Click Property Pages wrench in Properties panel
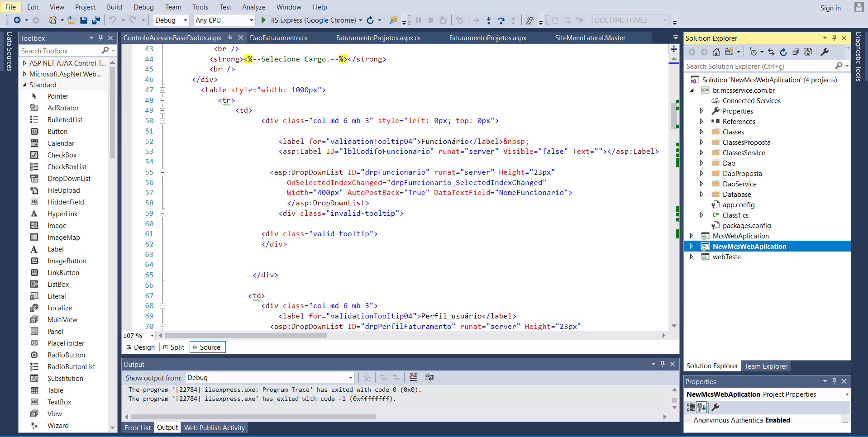Viewport: 868px width, 437px height. tap(715, 407)
